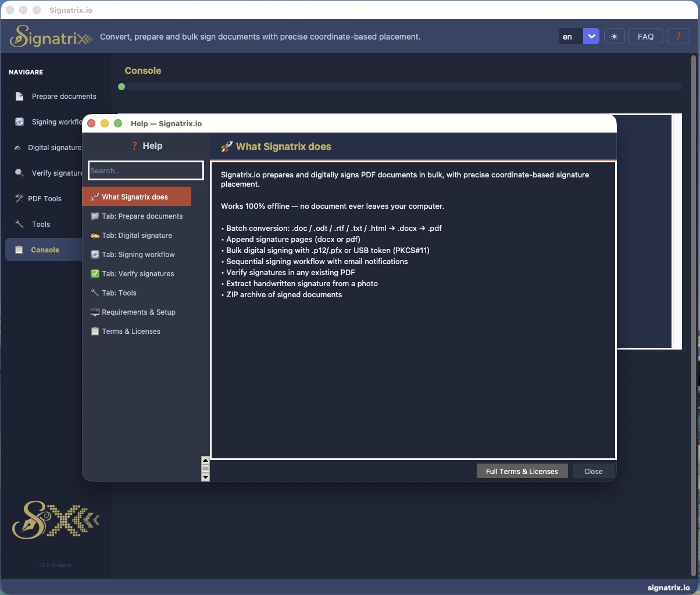Click the red question mark help icon
The width and height of the screenshot is (700, 595).
678,37
